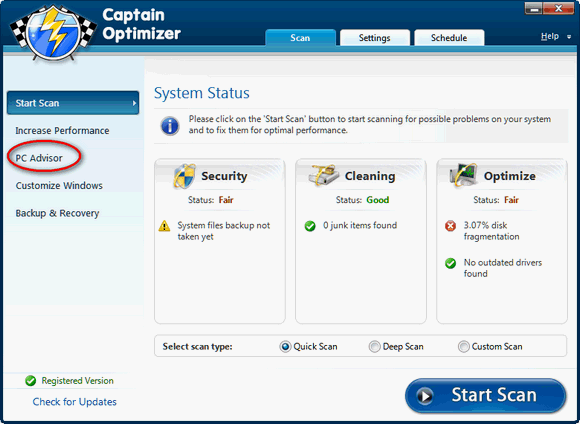Click the Optimize monitor icon
The width and height of the screenshot is (580, 424).
[463, 175]
